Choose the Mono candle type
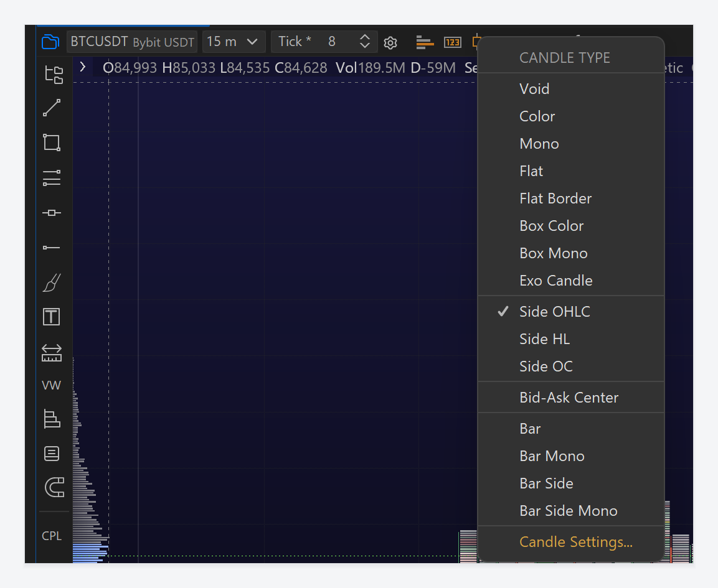The height and width of the screenshot is (588, 718). pos(571,144)
